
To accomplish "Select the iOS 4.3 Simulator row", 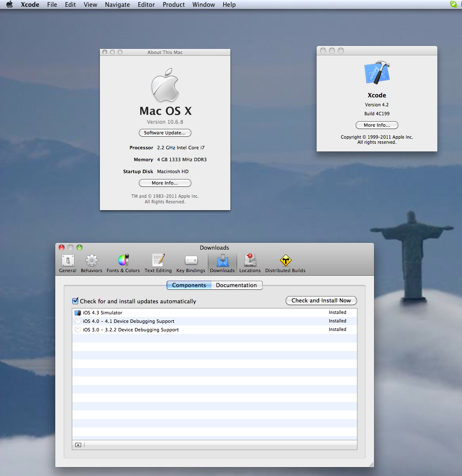I will [102, 313].
